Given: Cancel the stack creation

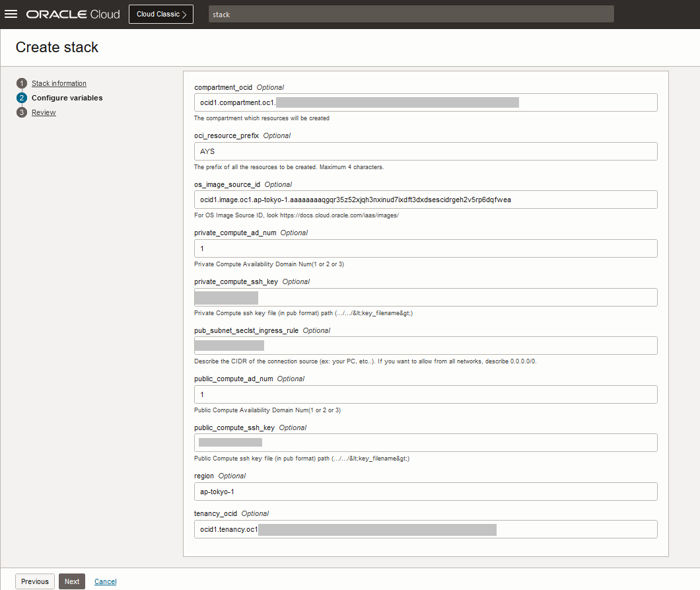Looking at the screenshot, I should click(106, 581).
